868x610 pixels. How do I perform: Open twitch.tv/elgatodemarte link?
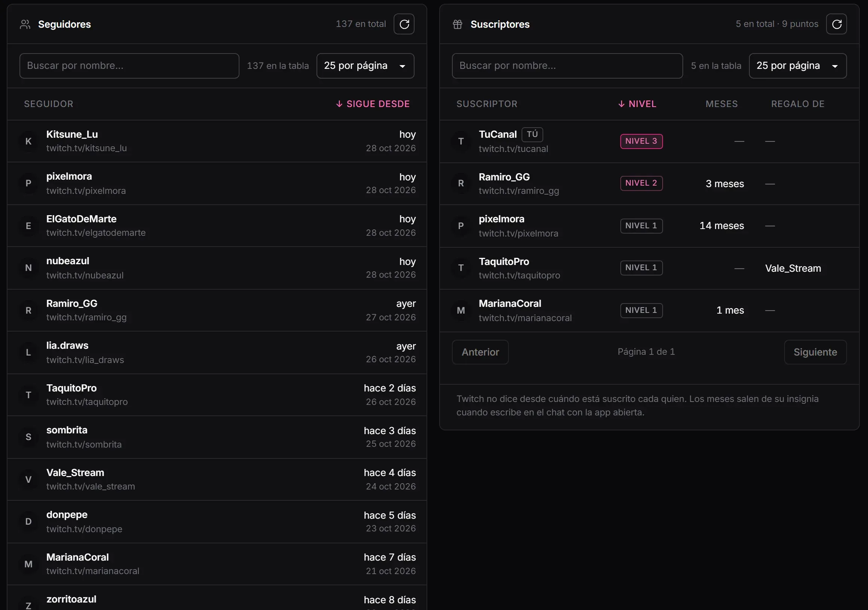pos(96,233)
